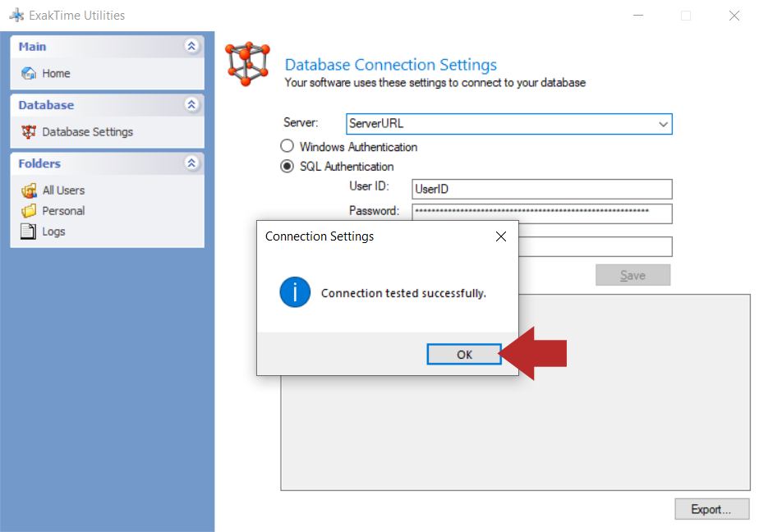Open the Personal folder
The image size is (759, 532).
[63, 211]
